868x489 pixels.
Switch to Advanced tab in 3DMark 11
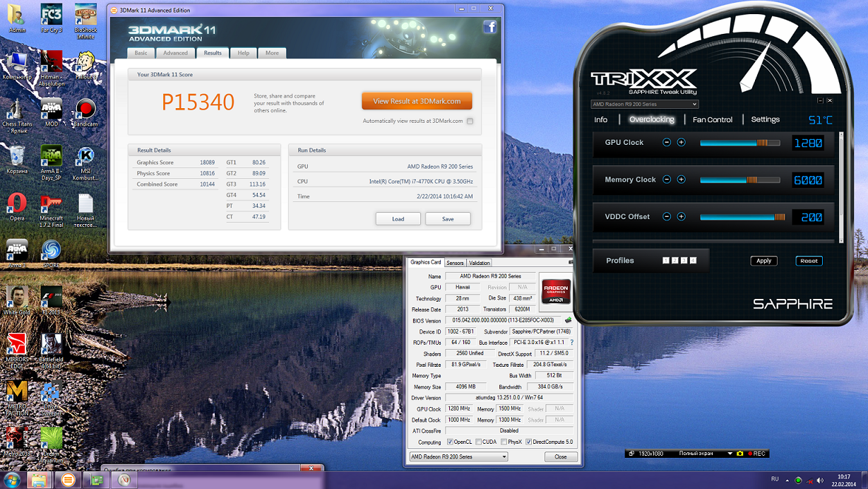click(176, 53)
